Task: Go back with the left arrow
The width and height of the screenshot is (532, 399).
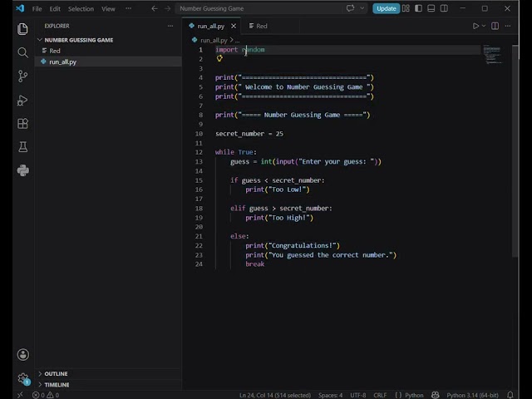Action: (155, 8)
